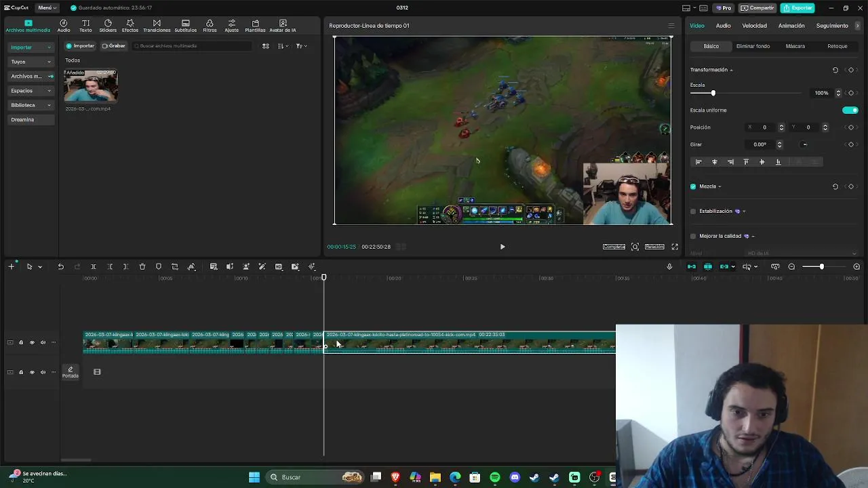Open player menu hamburger icon
Image resolution: width=868 pixels, height=488 pixels.
(x=671, y=26)
